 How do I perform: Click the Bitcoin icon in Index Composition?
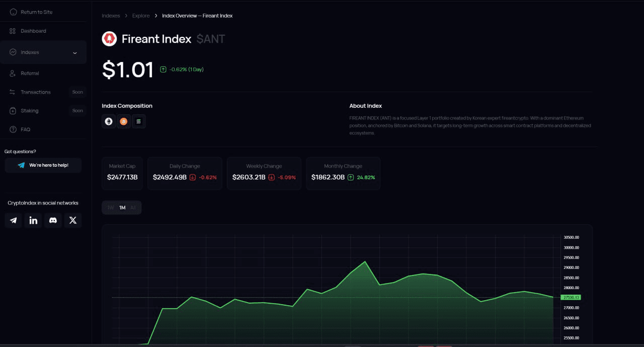(x=124, y=121)
